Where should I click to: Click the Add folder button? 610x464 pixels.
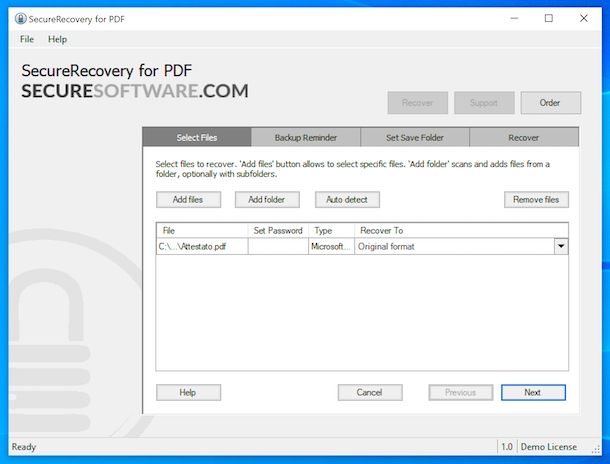coord(267,200)
